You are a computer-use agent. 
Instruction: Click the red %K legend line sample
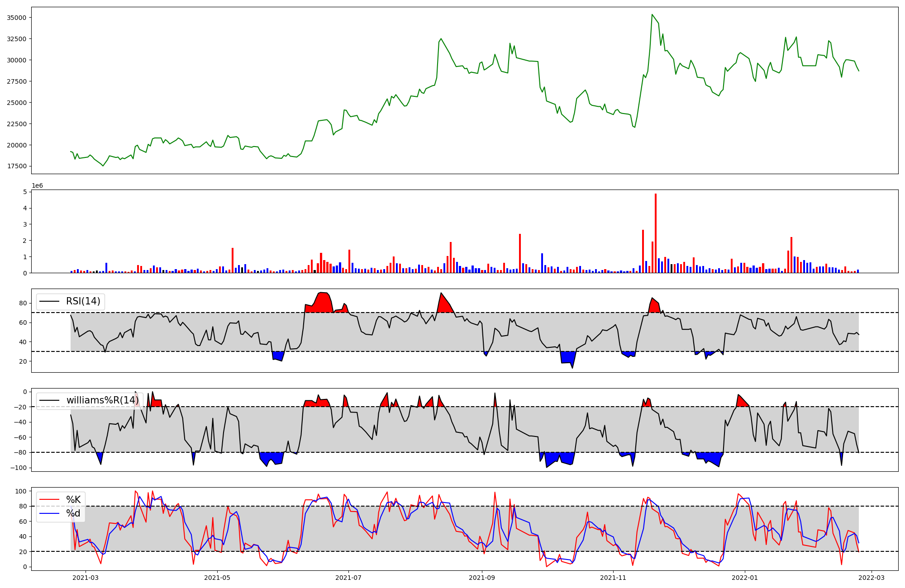click(50, 500)
